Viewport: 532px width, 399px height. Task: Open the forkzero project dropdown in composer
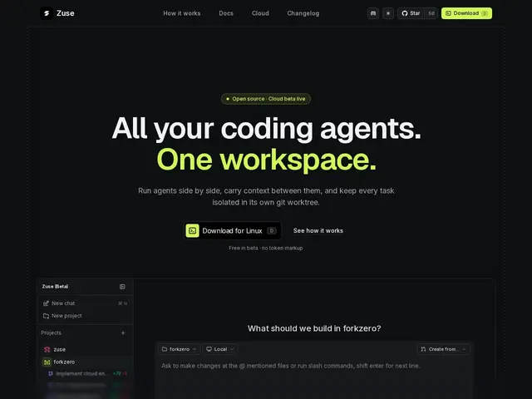click(x=180, y=349)
